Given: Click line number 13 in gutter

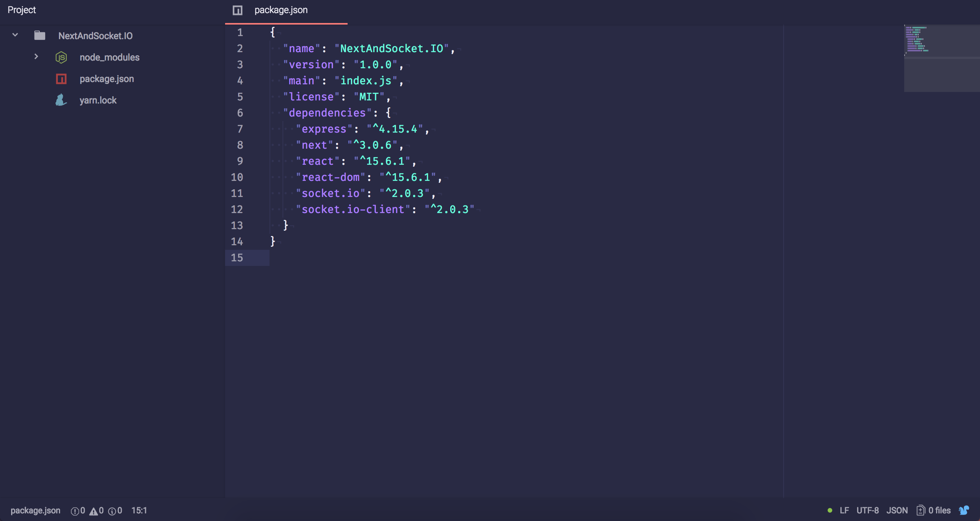Looking at the screenshot, I should (237, 226).
